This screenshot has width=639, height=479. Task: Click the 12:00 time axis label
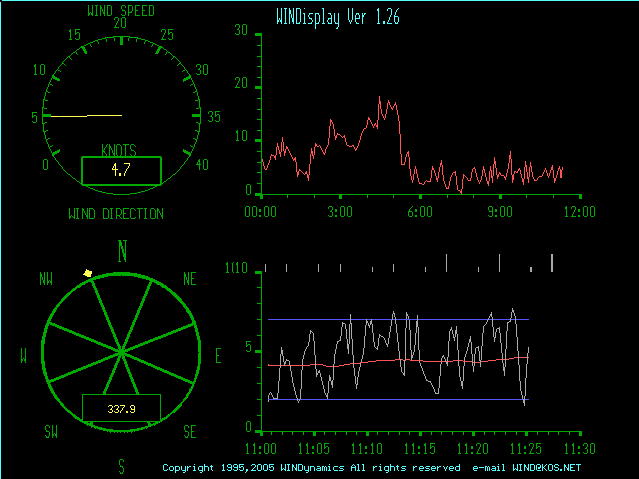pyautogui.click(x=580, y=212)
